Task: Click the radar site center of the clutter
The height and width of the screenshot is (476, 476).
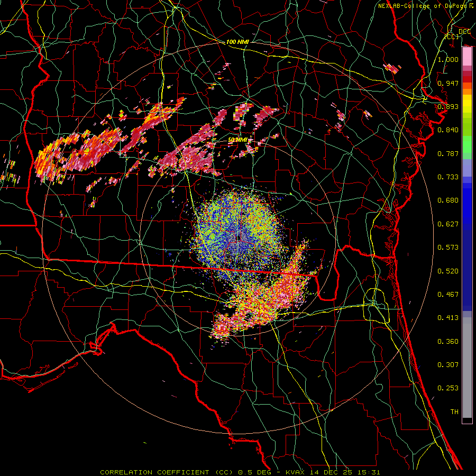Action: click(x=239, y=239)
